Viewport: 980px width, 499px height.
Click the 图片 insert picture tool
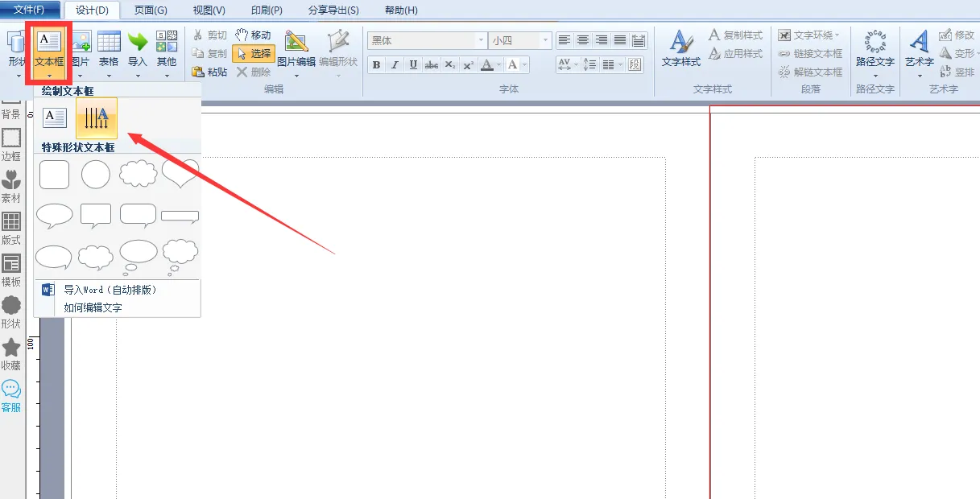coord(81,53)
